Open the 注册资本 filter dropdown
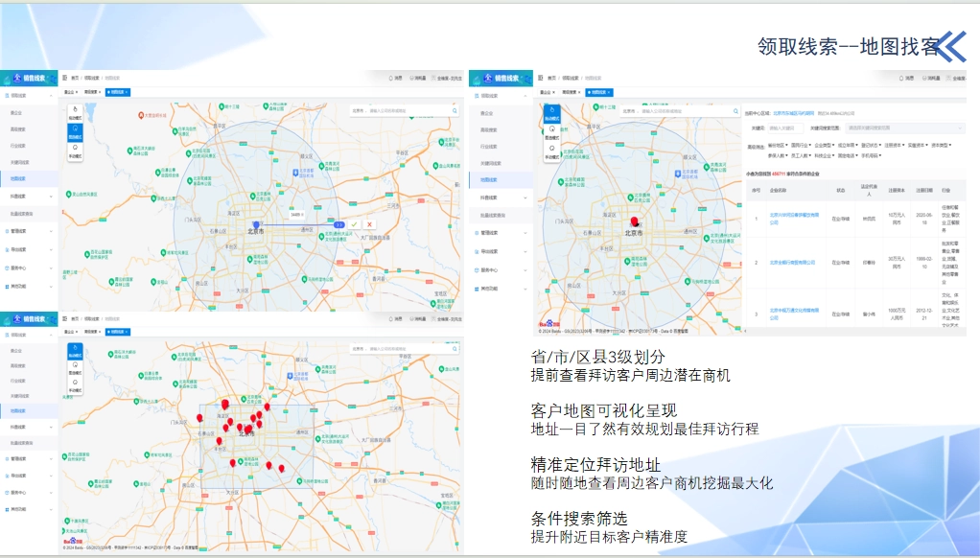Viewport: 980px width, 558px height. [x=895, y=146]
